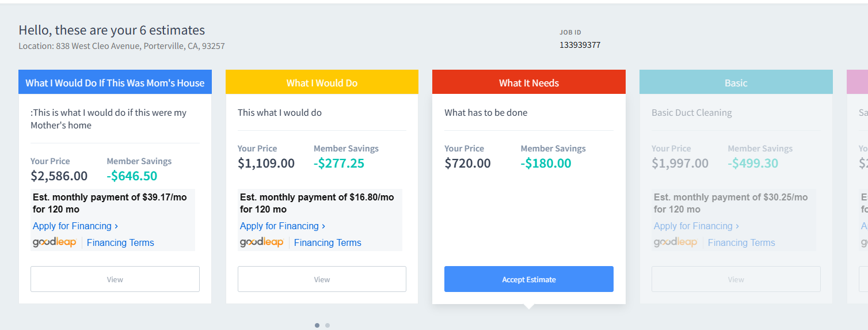The image size is (868, 330).
Task: Select the What I Would Do If This Was Mom's House header
Action: click(115, 82)
